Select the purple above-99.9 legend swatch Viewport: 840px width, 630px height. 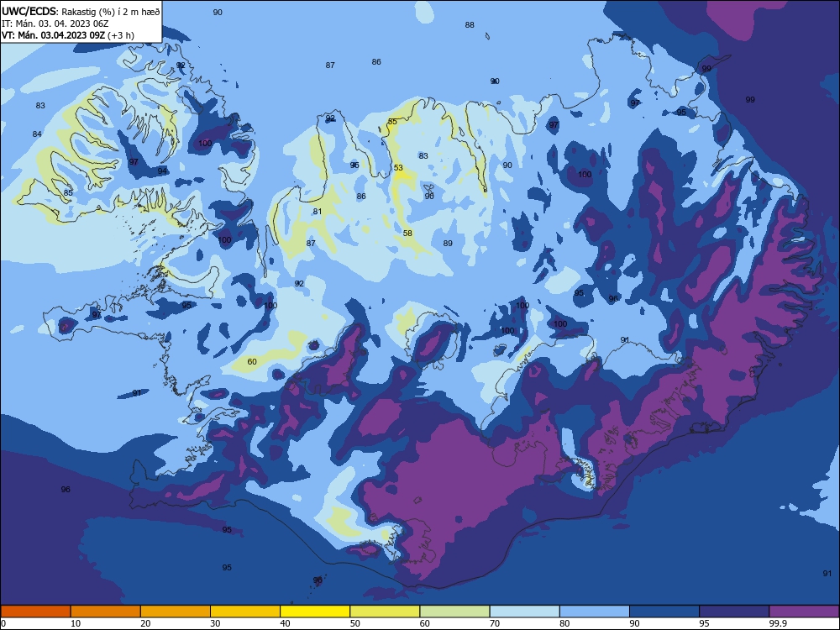click(804, 612)
